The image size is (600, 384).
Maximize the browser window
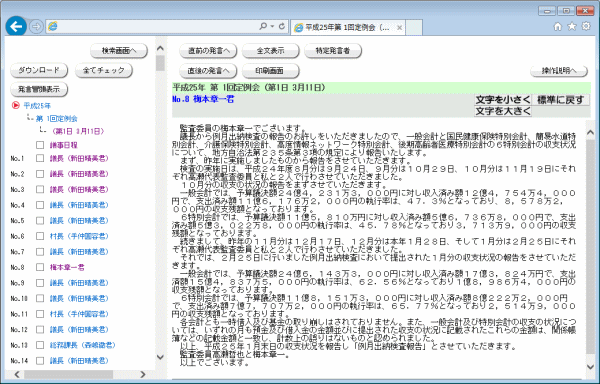coord(566,11)
